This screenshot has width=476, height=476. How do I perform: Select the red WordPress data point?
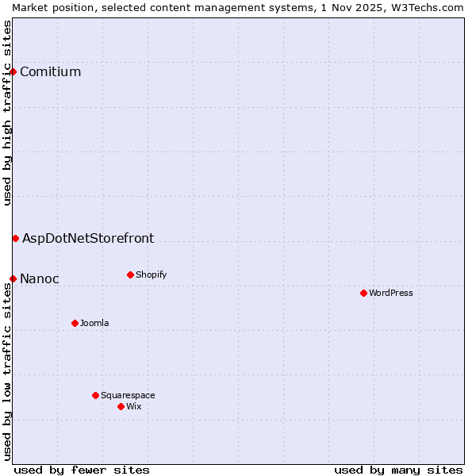pyautogui.click(x=363, y=294)
